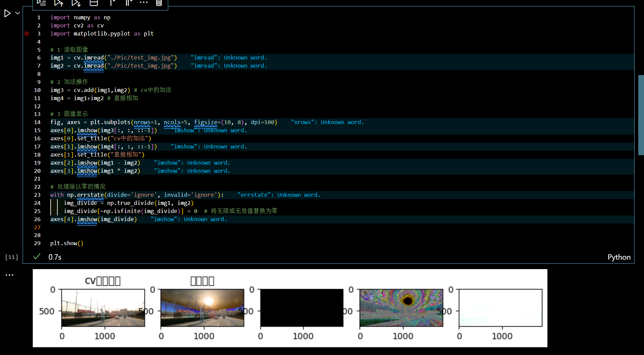Click 'cv.add(img1,img2)' on line 10
This screenshot has width=644, height=355.
(x=102, y=90)
